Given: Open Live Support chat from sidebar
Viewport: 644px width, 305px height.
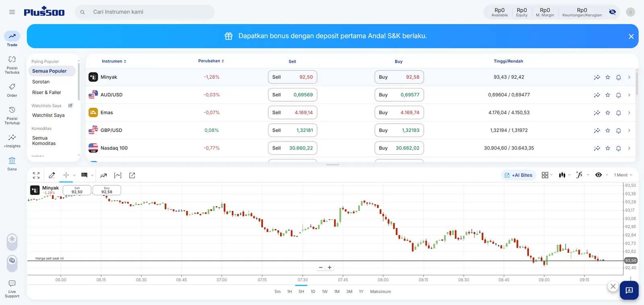Looking at the screenshot, I should pos(12,289).
